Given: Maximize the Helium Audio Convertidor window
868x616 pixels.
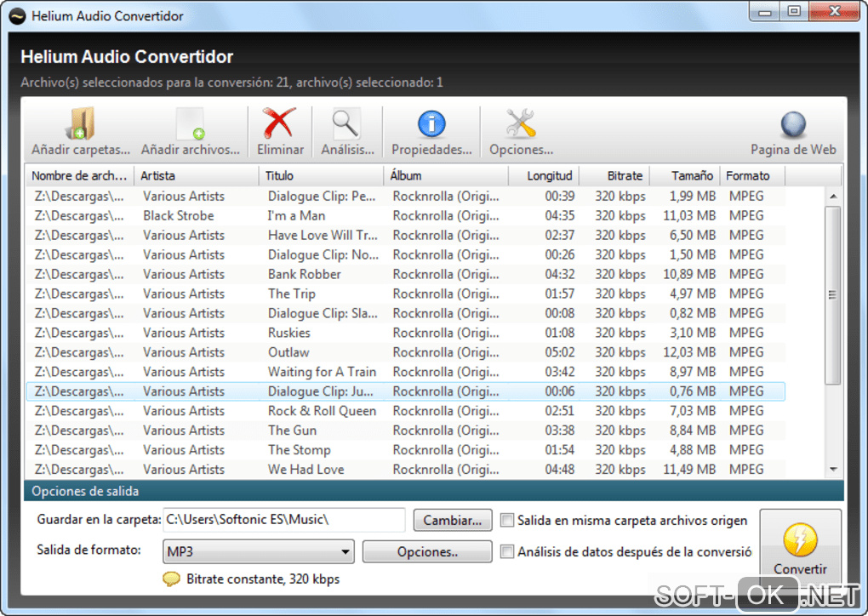Looking at the screenshot, I should 794,12.
